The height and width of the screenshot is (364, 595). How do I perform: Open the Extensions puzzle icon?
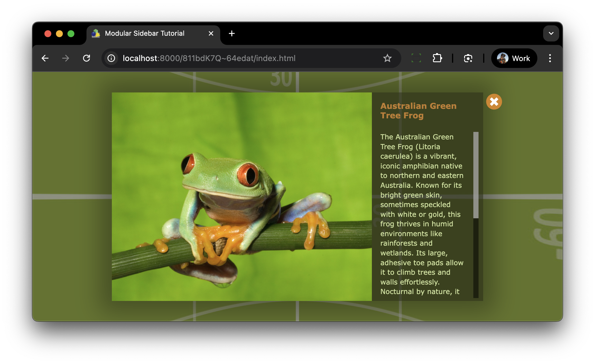[x=437, y=58]
